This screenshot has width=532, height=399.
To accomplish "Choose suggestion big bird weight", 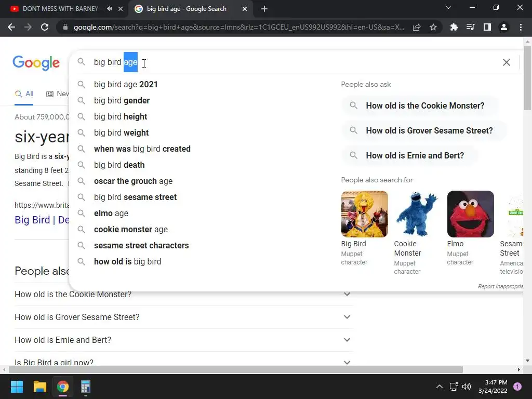I will 121,132.
